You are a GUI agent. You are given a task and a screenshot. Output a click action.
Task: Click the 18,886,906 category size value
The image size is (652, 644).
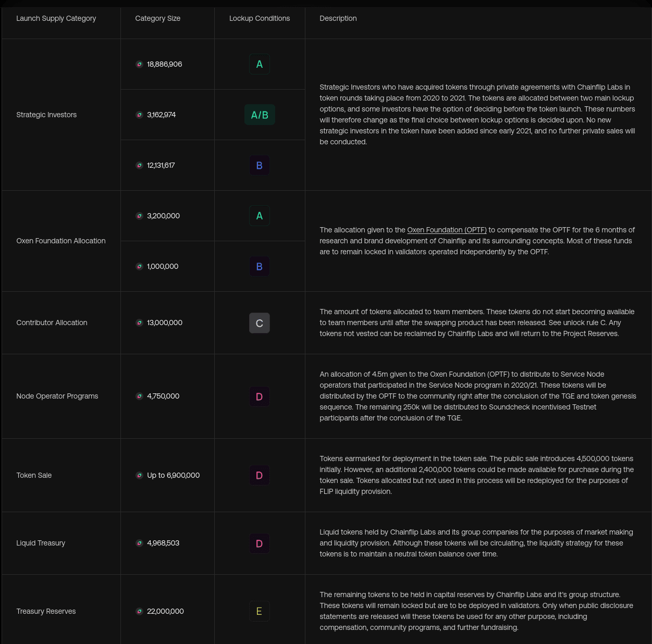point(165,64)
